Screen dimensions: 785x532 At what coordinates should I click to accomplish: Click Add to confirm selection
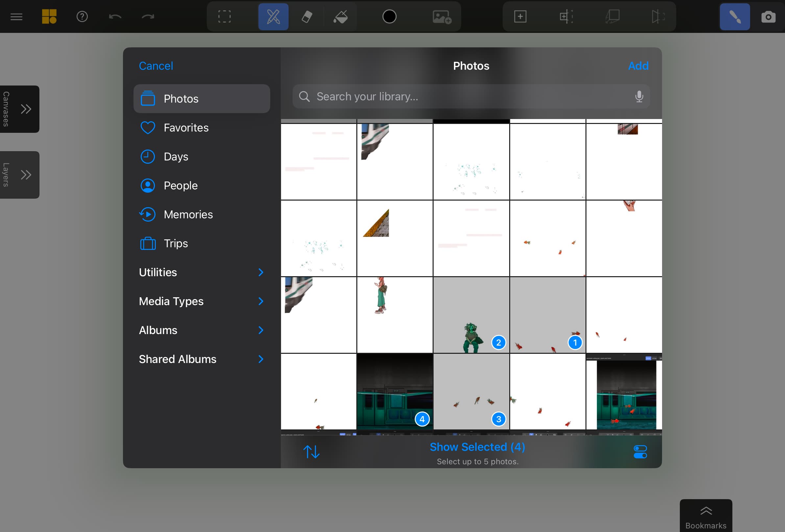click(x=638, y=66)
